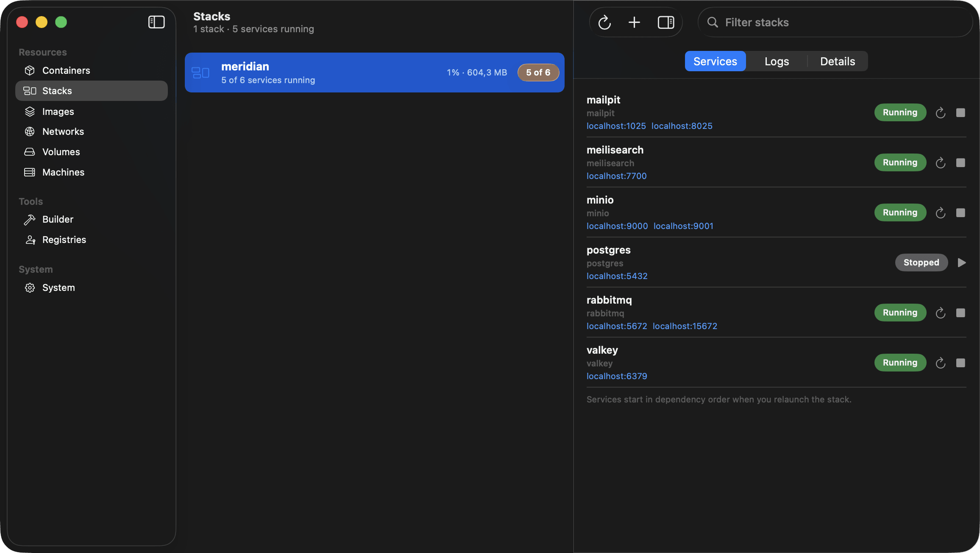
Task: Click the Stacks sidebar icon
Action: pyautogui.click(x=30, y=91)
